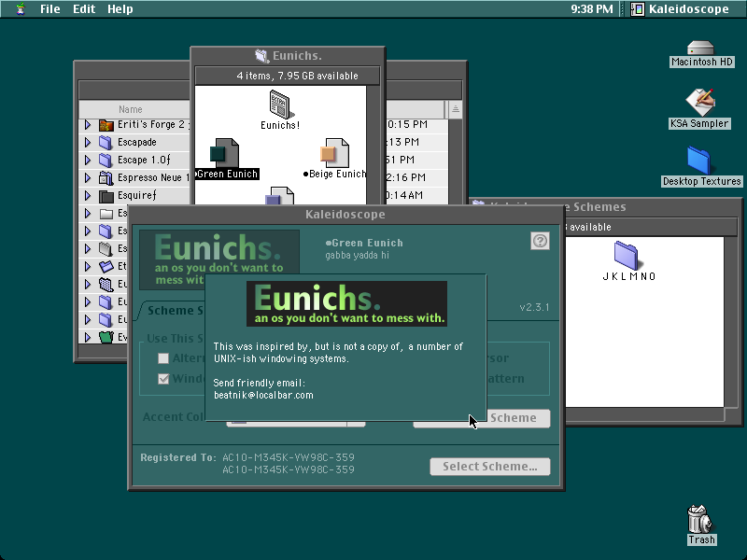The width and height of the screenshot is (747, 560).
Task: Open the Edit menu
Action: pyautogui.click(x=84, y=8)
